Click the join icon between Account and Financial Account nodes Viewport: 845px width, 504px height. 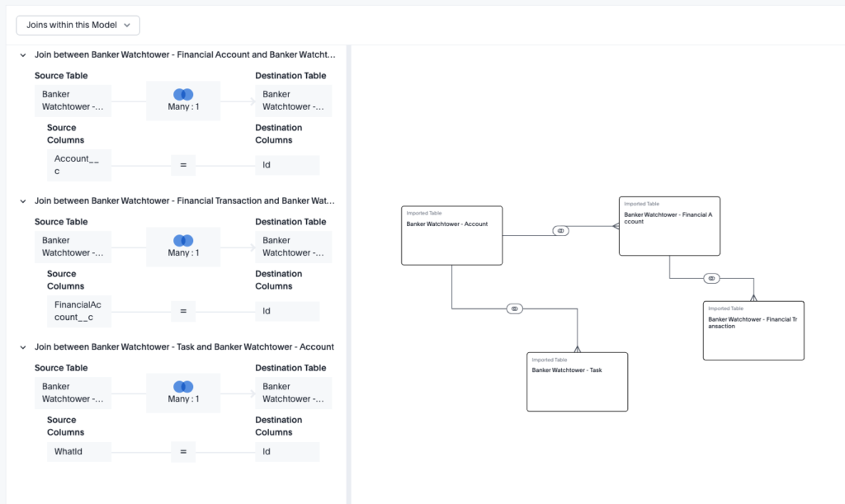[x=560, y=230]
